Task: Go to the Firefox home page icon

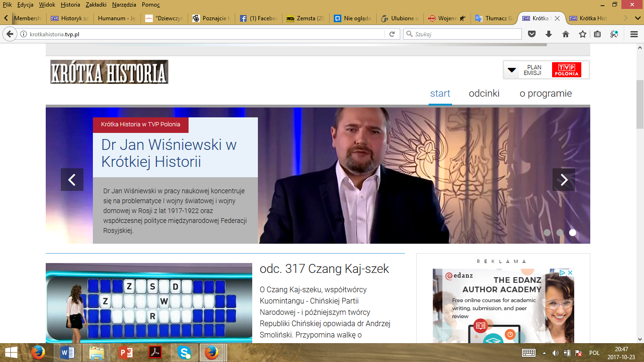Action: point(566,34)
